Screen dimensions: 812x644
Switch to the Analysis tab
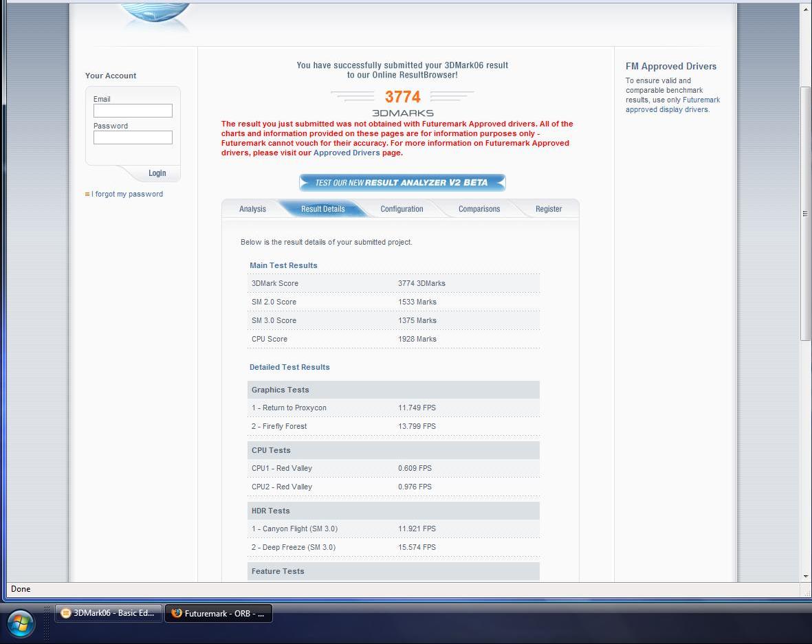click(x=253, y=209)
